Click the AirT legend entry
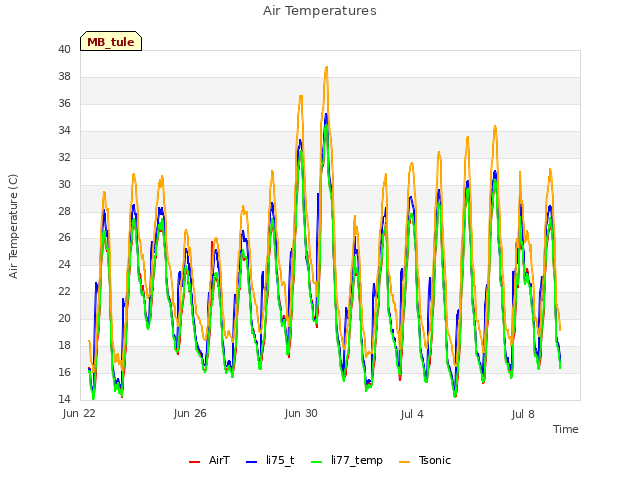 tap(209, 460)
